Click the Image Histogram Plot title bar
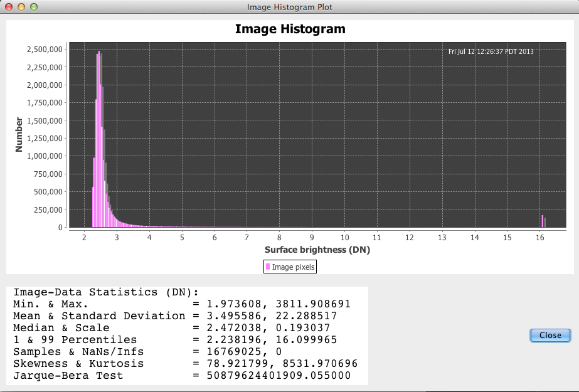 289,7
